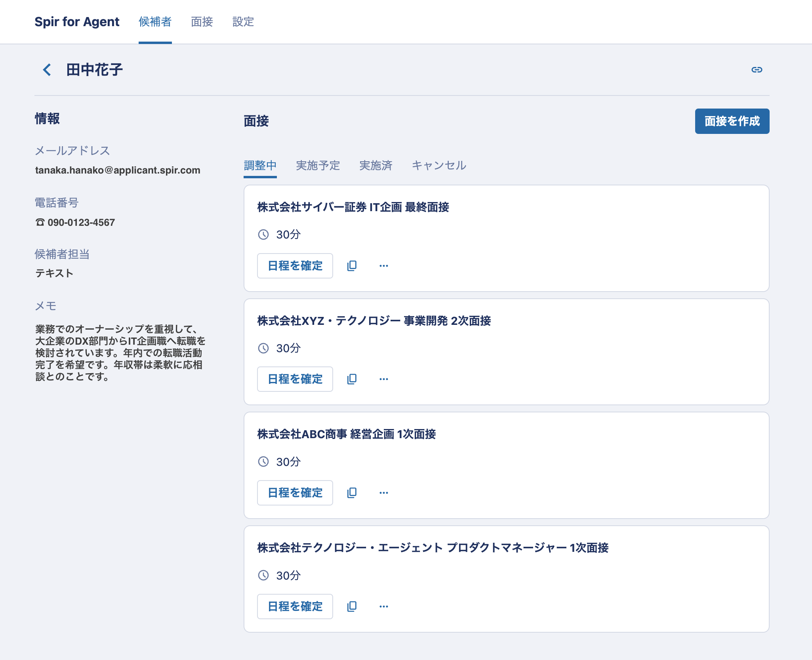Image resolution: width=812 pixels, height=660 pixels.
Task: Switch to the 実施予定 tab
Action: pos(318,166)
